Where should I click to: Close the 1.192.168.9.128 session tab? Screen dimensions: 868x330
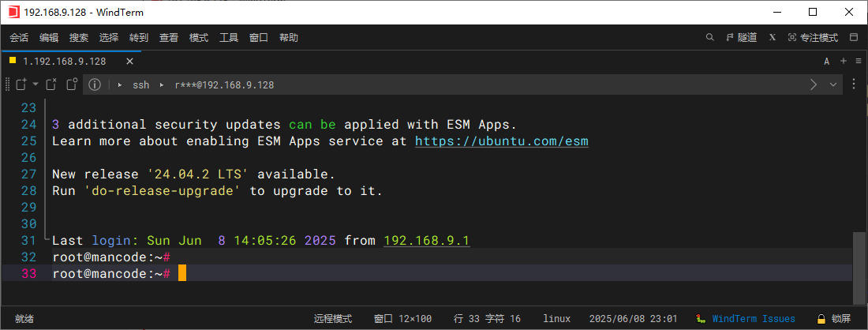129,61
